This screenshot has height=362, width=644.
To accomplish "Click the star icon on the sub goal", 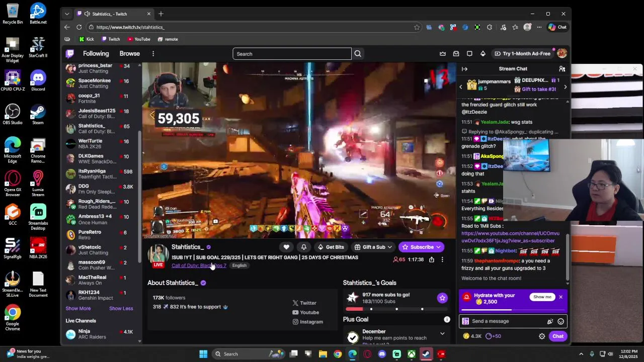I will pos(442,298).
